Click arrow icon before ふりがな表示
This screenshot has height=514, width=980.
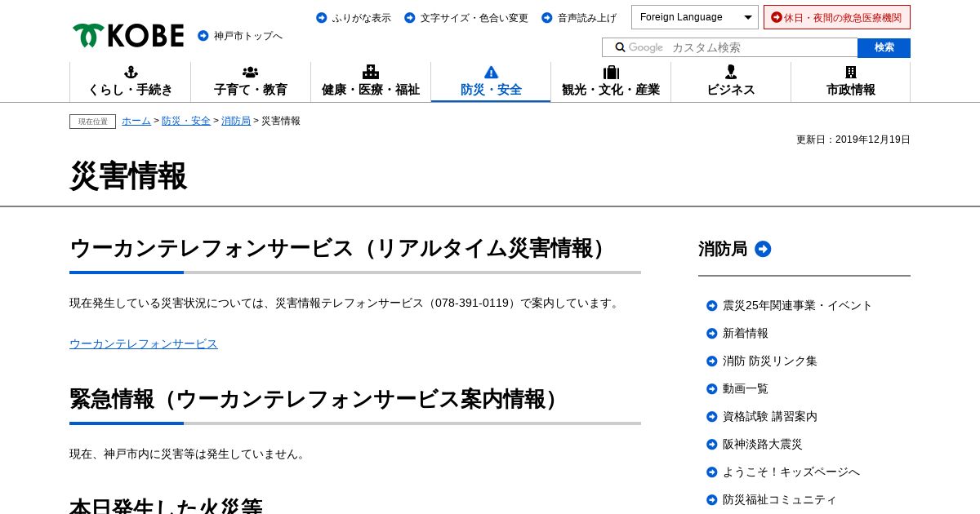click(322, 18)
